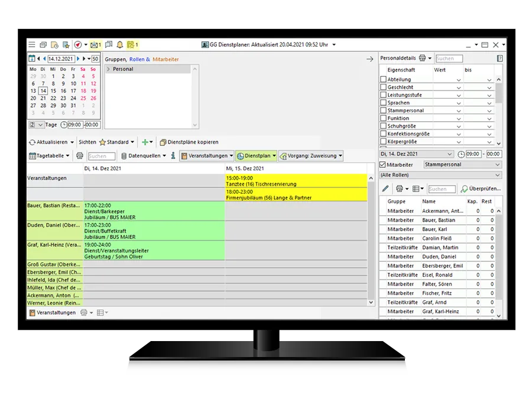
Task: Switch to the Veranstaltungen tab at bottom
Action: pos(52,312)
